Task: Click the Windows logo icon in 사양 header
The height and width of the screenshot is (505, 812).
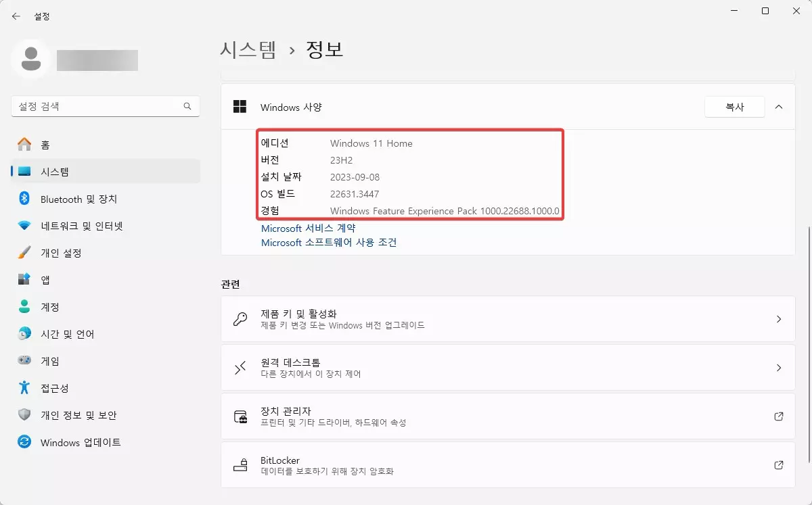Action: click(x=240, y=107)
